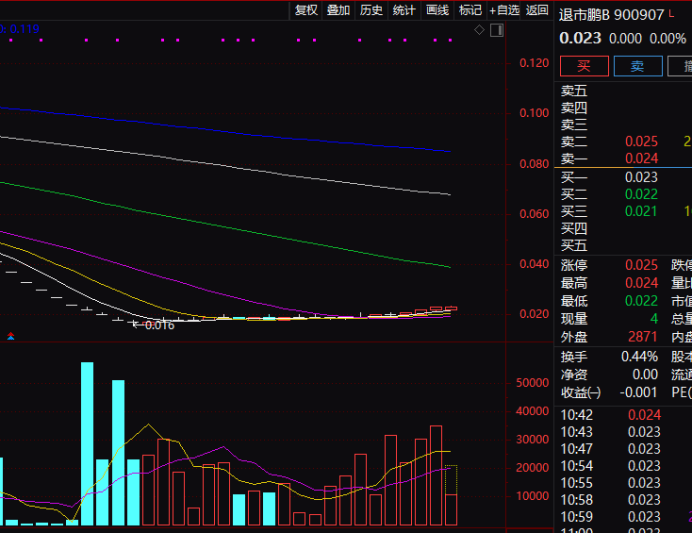
Task: Select the 历史 history tab
Action: [371, 10]
